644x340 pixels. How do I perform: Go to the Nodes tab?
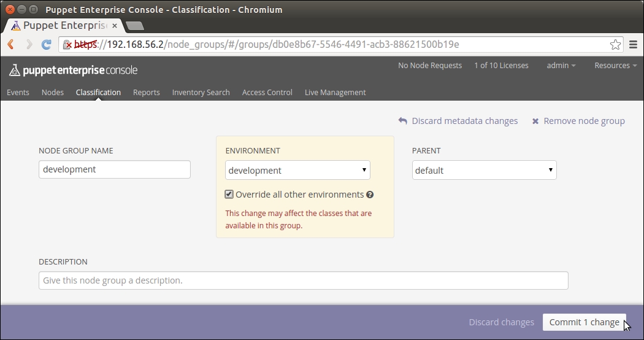pos(53,93)
